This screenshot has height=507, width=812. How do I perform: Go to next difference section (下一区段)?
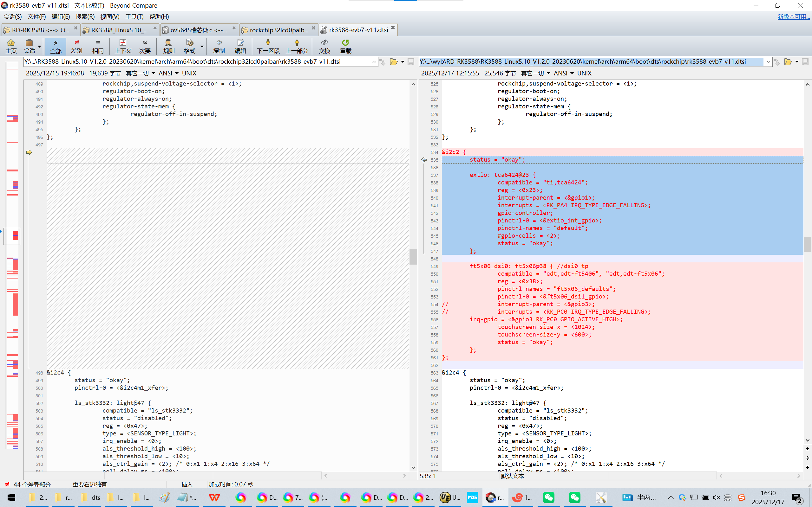click(268, 46)
